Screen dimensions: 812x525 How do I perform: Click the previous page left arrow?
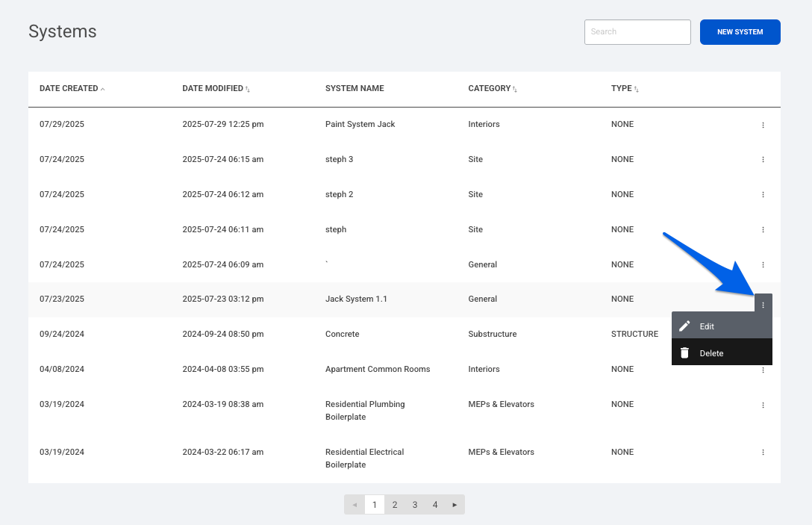[x=355, y=504]
